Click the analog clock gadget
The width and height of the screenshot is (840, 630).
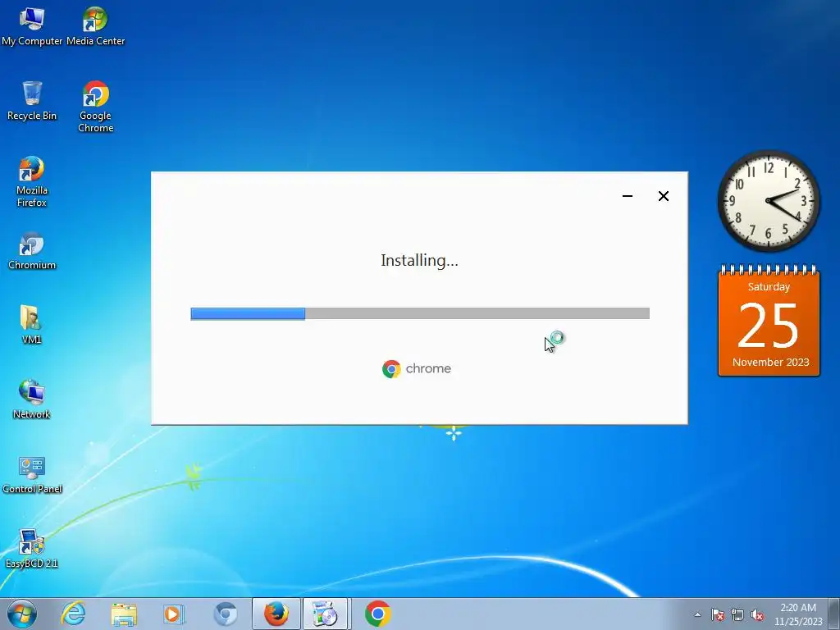[769, 201]
